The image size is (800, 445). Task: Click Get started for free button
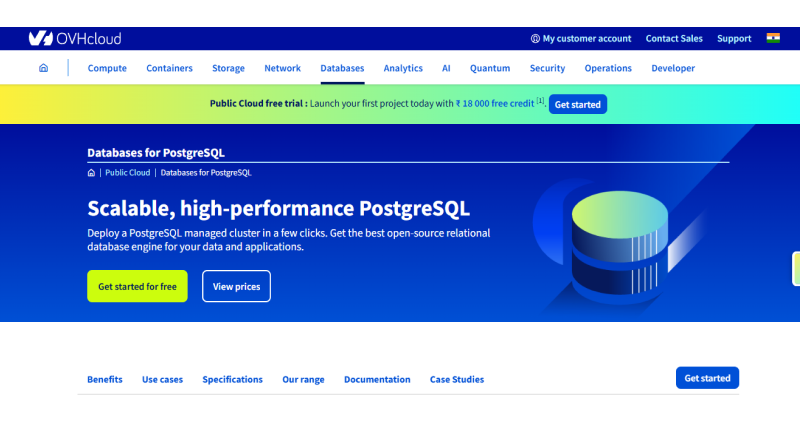coord(137,286)
